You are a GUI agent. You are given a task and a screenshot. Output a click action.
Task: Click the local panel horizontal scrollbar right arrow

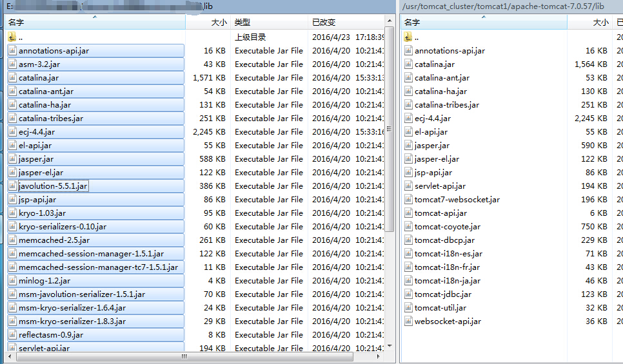click(x=379, y=356)
